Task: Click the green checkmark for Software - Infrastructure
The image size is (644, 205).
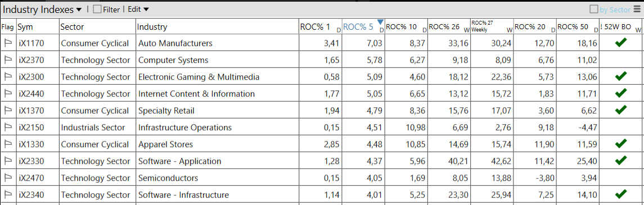Action: tap(620, 194)
